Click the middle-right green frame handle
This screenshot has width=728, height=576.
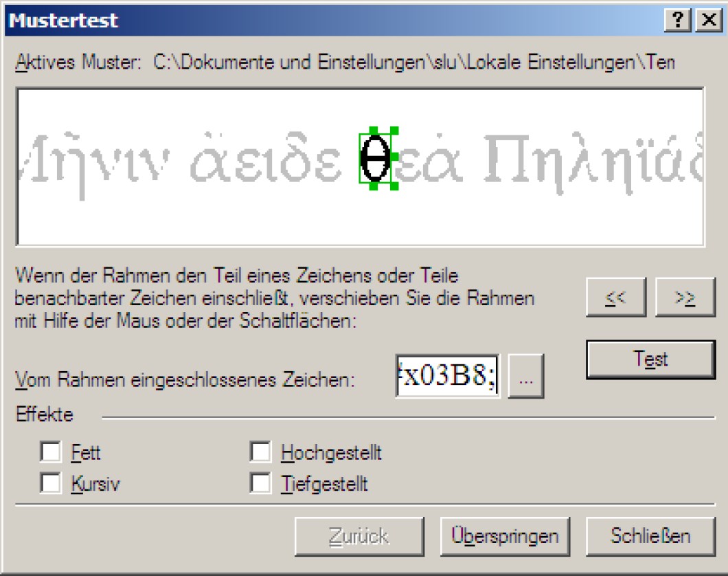point(395,157)
